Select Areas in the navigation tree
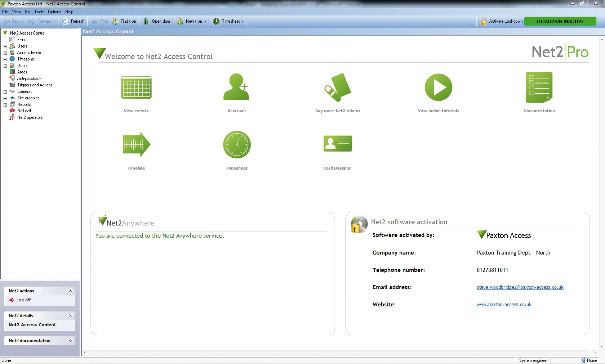 22,72
